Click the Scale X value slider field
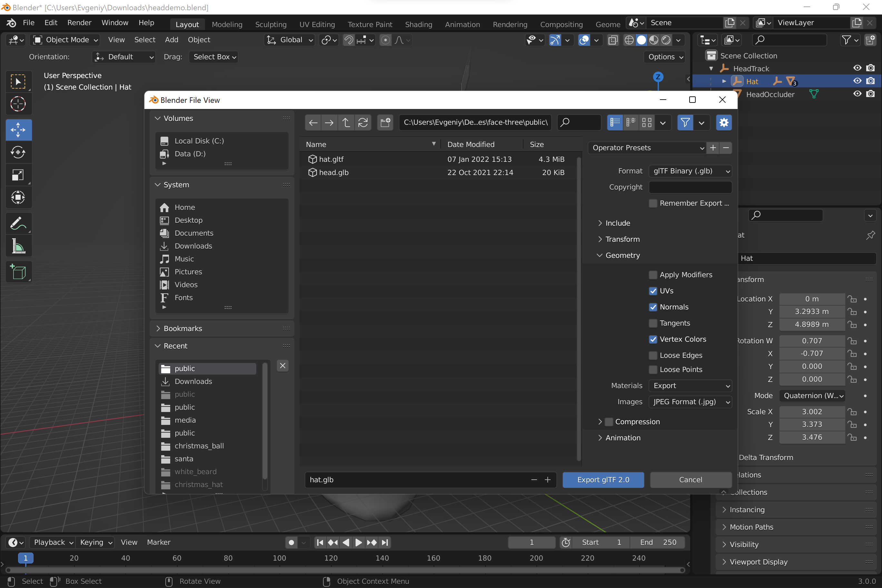Image resolution: width=882 pixels, height=588 pixels. pyautogui.click(x=811, y=412)
